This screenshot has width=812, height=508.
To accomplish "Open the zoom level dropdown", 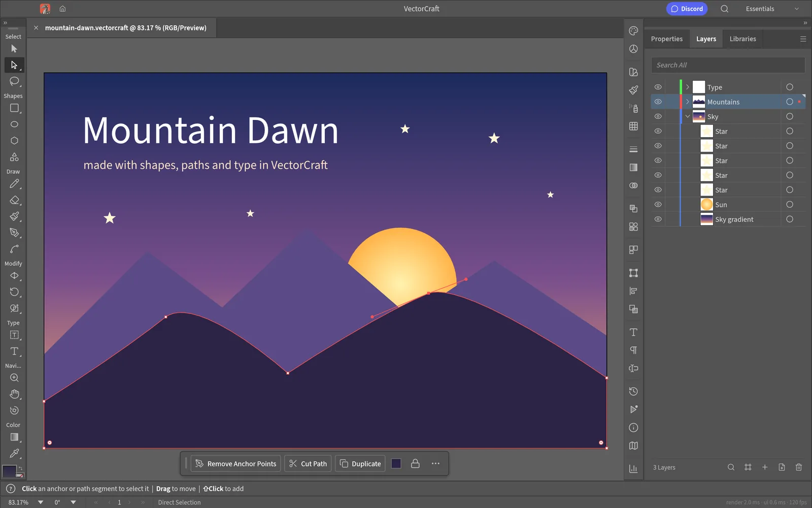I will [41, 502].
